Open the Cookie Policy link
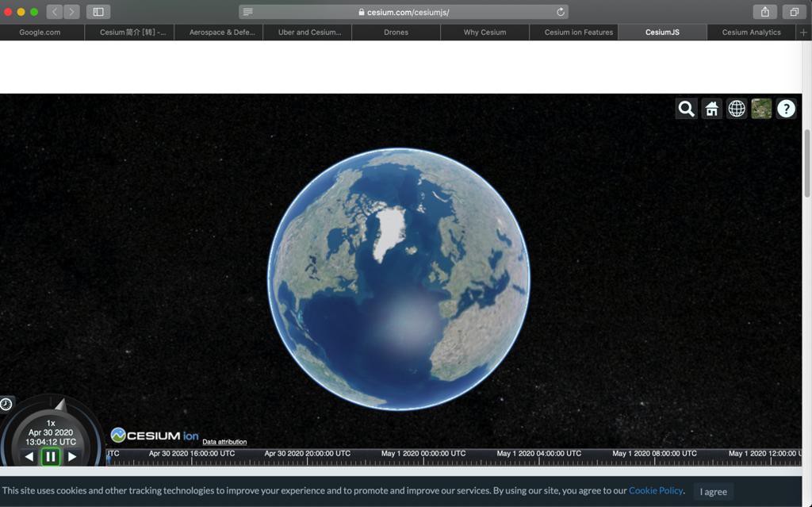The width and height of the screenshot is (812, 507). coord(656,490)
